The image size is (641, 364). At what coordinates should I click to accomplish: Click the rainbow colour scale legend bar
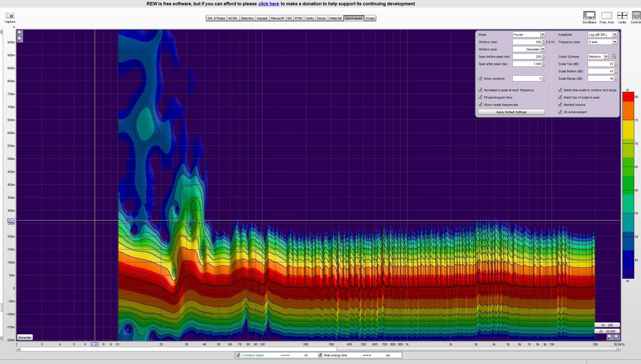(628, 185)
